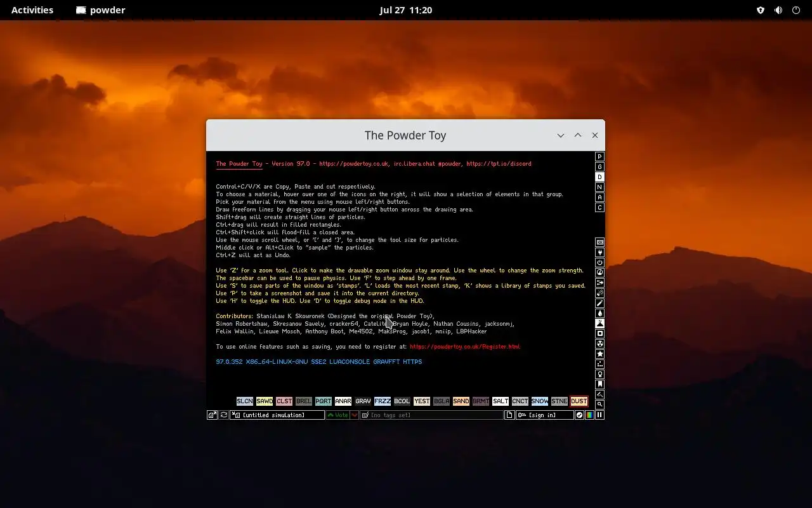Toggle the D quick option
Viewport: 812px width, 508px height.
599,177
